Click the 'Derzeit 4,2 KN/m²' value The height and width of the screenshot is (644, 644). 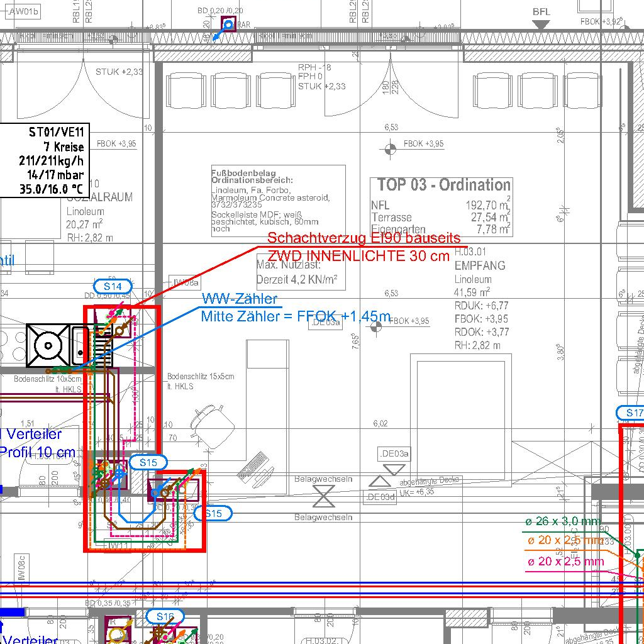coord(297,280)
